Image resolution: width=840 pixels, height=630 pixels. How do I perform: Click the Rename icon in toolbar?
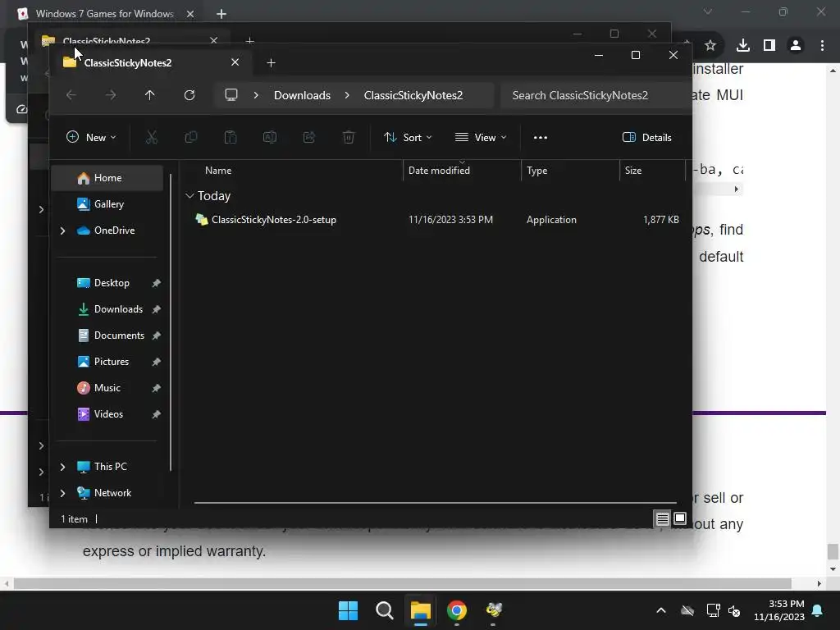[269, 138]
